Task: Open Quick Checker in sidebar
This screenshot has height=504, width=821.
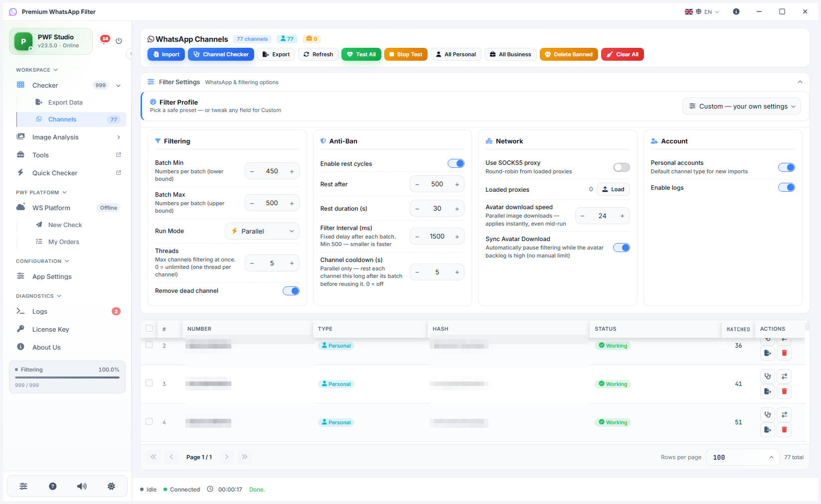Action: pos(69,173)
